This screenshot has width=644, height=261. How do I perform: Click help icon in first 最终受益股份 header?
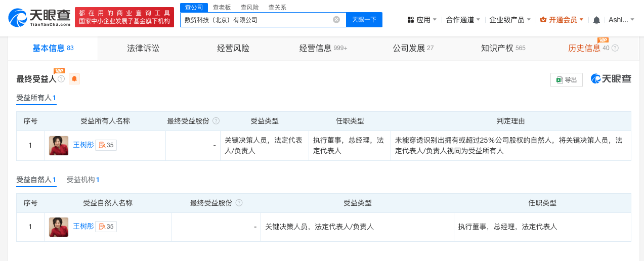216,121
